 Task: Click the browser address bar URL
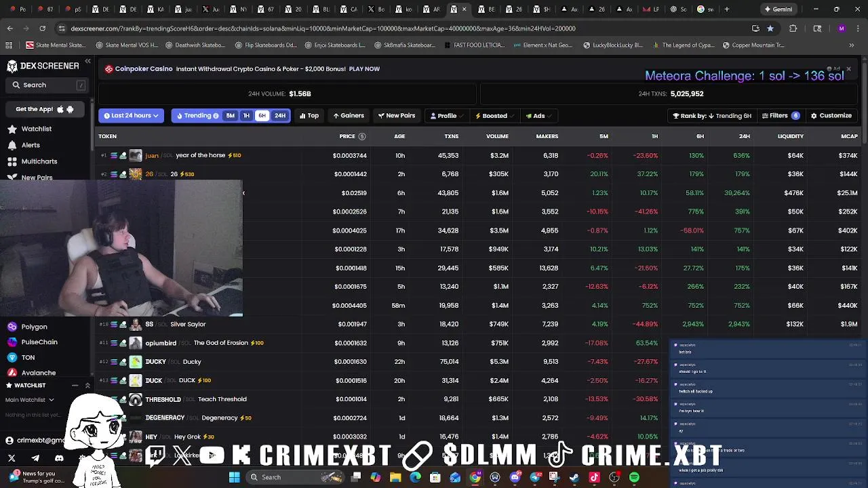click(x=323, y=28)
